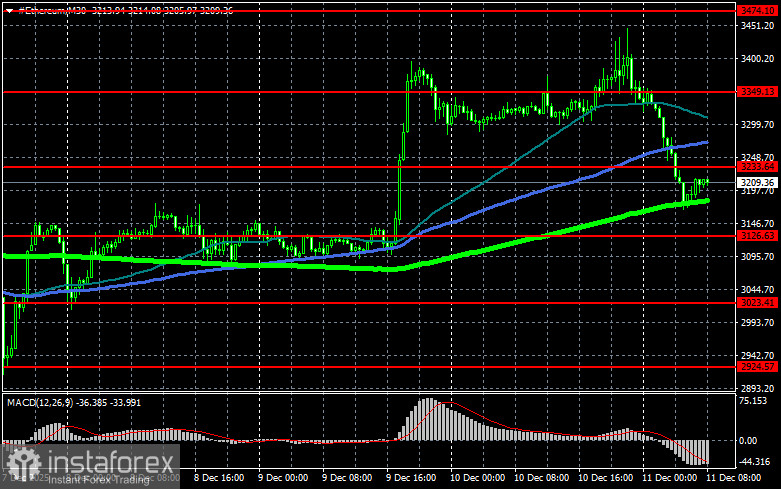Image resolution: width=781 pixels, height=489 pixels.
Task: Select the red 2924.57 level label
Action: click(x=757, y=367)
